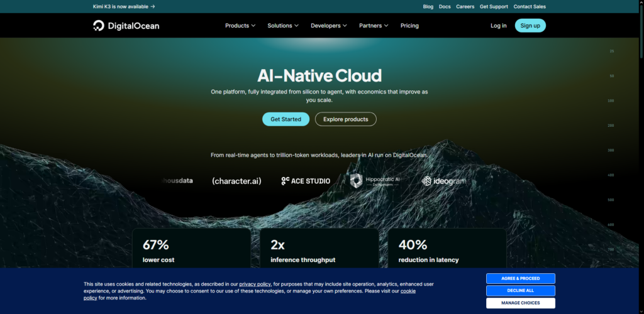Click the 67% lower cost card

[191, 249]
